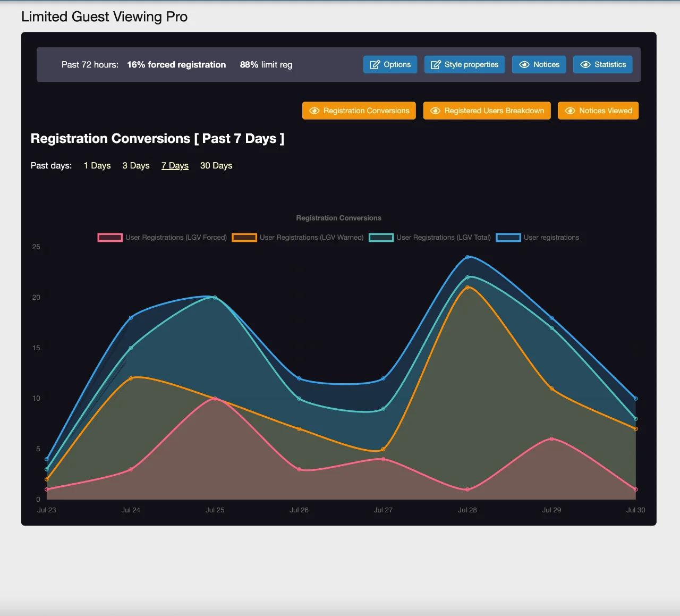Open the Registered Users Breakdown chart
The image size is (680, 616).
(x=494, y=111)
